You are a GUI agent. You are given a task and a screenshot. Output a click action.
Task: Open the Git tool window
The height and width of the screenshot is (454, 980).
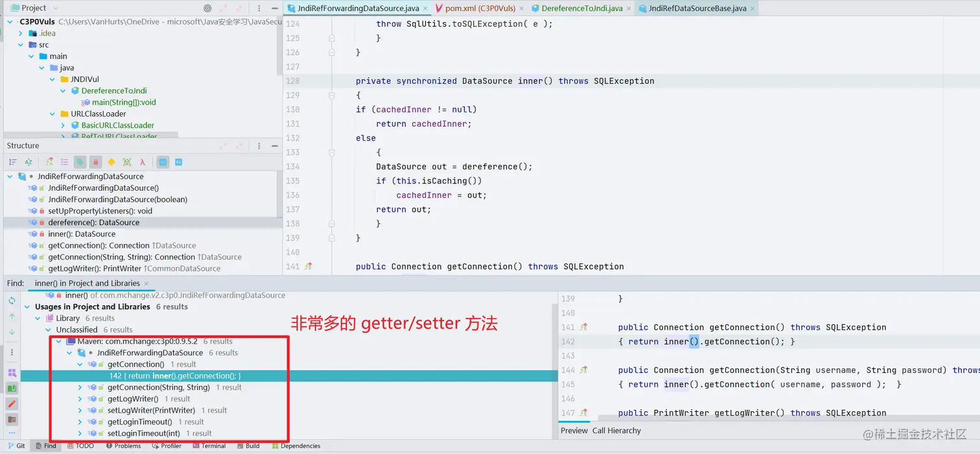point(16,446)
